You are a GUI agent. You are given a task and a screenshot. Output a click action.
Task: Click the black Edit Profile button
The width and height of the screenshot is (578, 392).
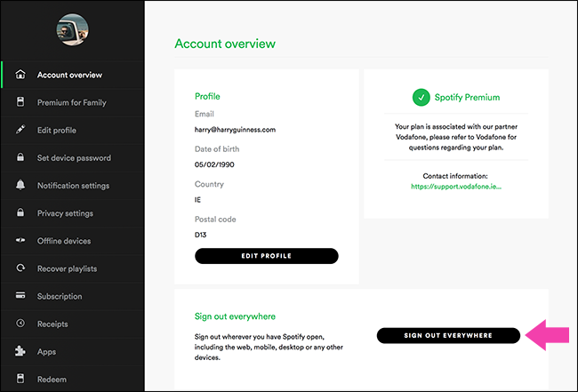pyautogui.click(x=266, y=256)
